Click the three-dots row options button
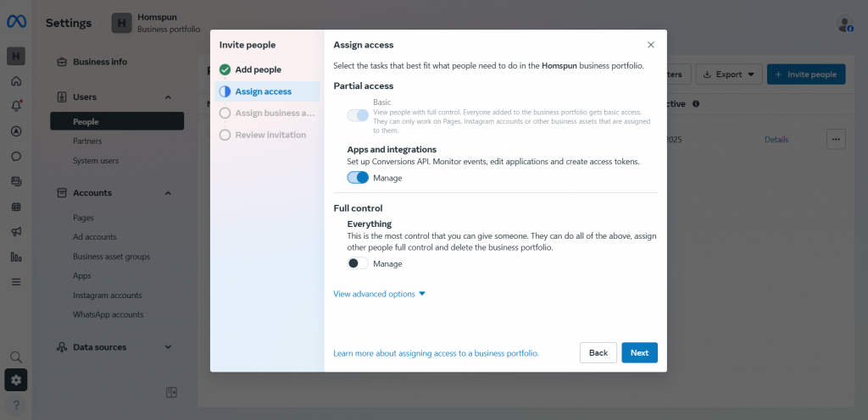Screen dimensions: 868x420 [x=836, y=139]
